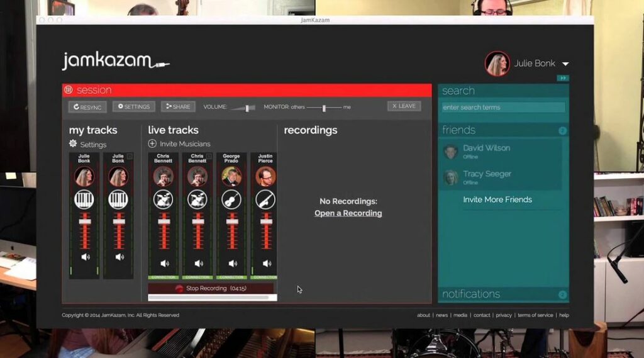Image resolution: width=644 pixels, height=358 pixels.
Task: Click the first Julie Bonk track avatar
Action: 84,176
